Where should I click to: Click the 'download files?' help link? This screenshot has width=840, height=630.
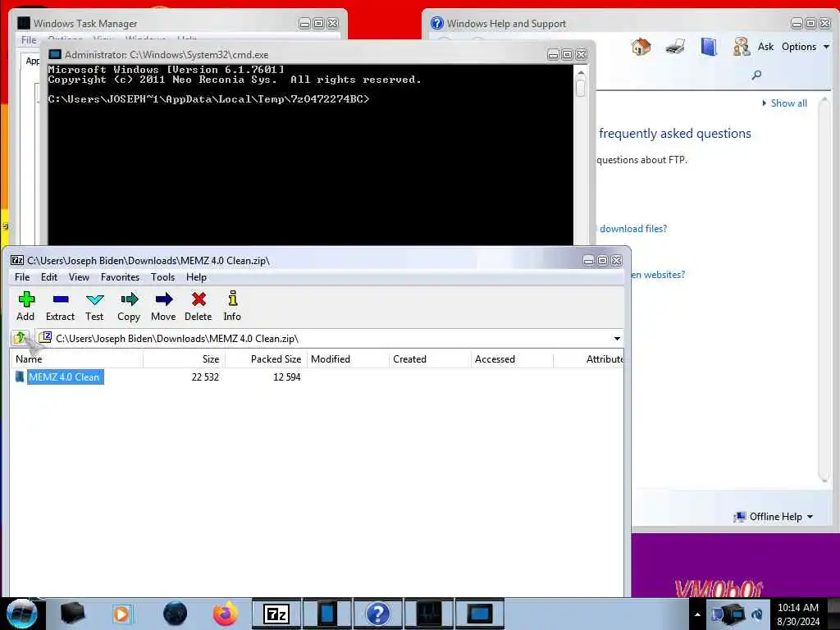click(x=633, y=229)
